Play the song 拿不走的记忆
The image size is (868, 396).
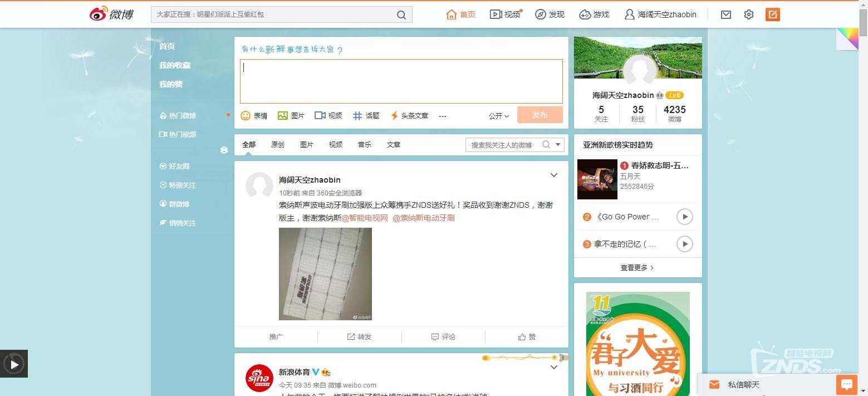pos(685,244)
